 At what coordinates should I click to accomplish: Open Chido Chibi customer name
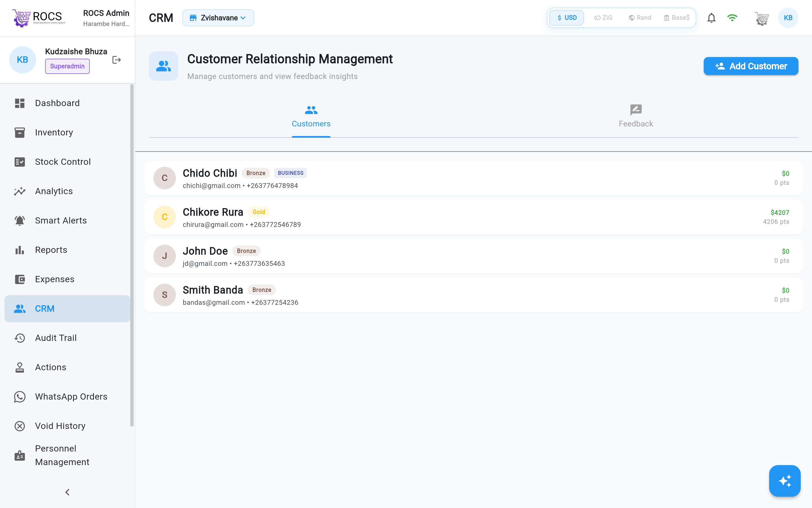(x=210, y=173)
